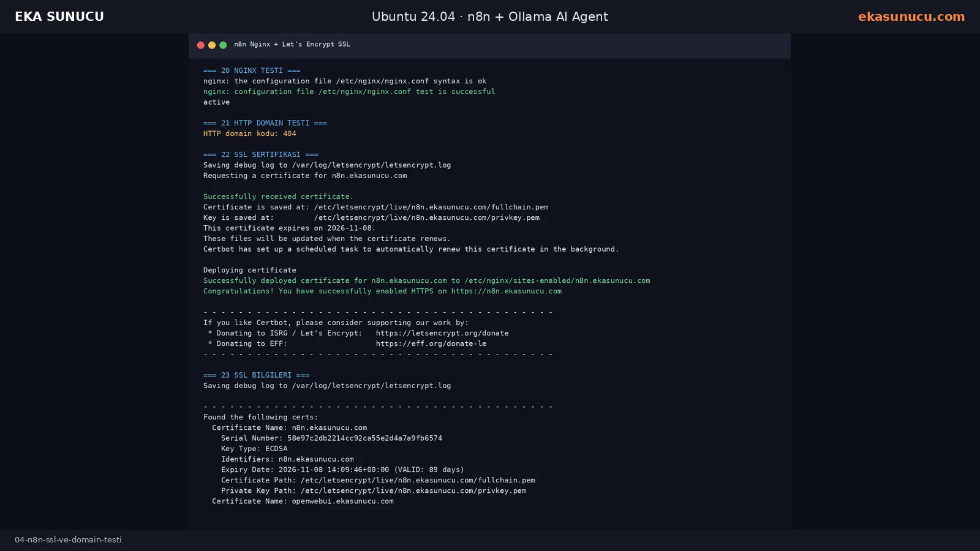The width and height of the screenshot is (980, 551).
Task: Click the 'Serial Number: 58e97c2db…' line
Action: click(331, 438)
